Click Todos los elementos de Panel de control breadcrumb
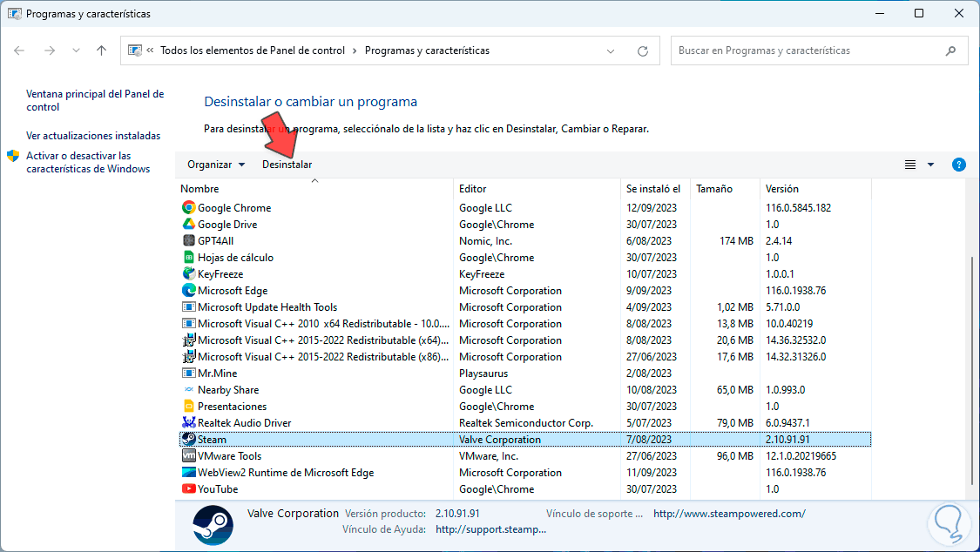This screenshot has width=980, height=552. pos(253,50)
